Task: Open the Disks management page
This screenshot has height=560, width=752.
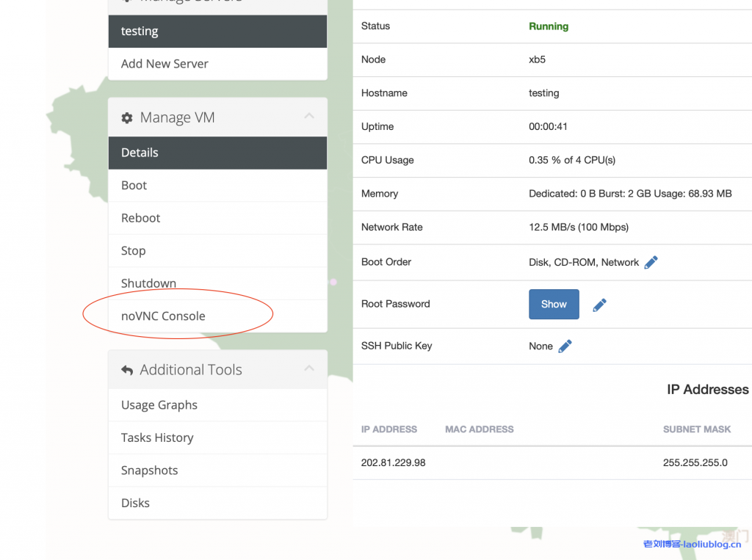Action: (x=135, y=503)
